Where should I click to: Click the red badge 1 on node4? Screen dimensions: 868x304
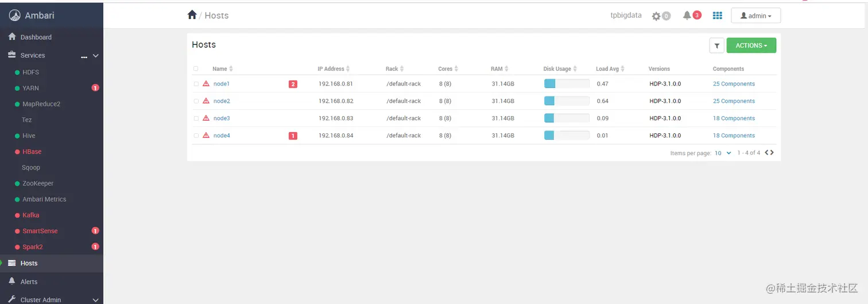(x=293, y=136)
